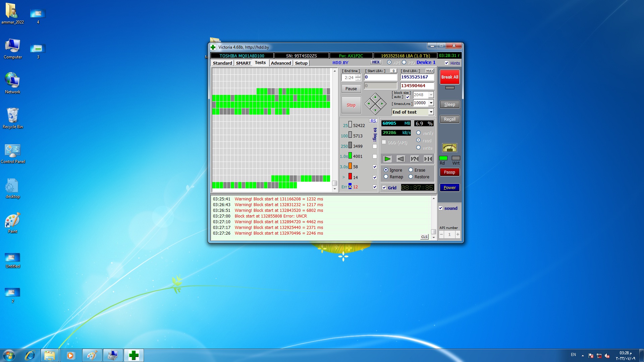The height and width of the screenshot is (362, 644).
Task: Click the blue Power button
Action: tap(449, 188)
